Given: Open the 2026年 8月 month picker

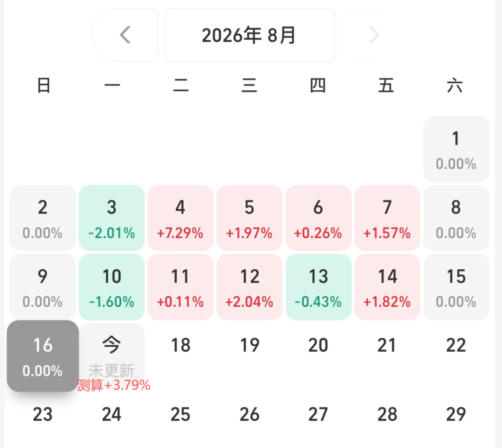Looking at the screenshot, I should 250,34.
